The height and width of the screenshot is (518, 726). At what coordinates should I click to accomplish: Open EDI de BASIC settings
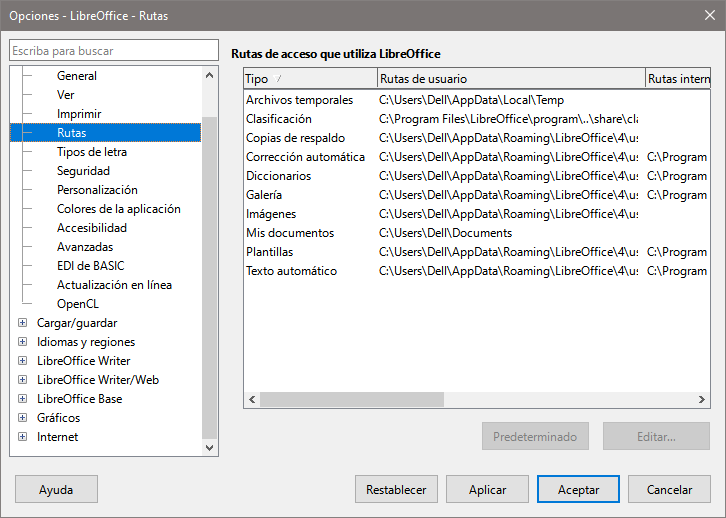pyautogui.click(x=90, y=266)
